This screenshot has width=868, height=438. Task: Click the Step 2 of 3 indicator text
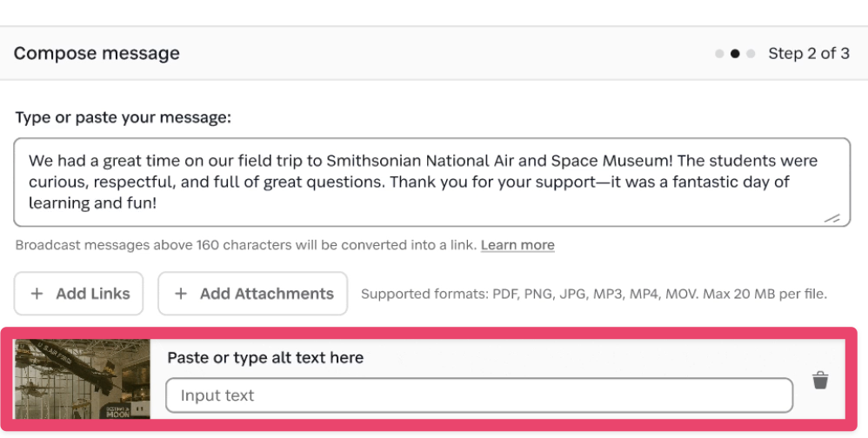pyautogui.click(x=808, y=54)
